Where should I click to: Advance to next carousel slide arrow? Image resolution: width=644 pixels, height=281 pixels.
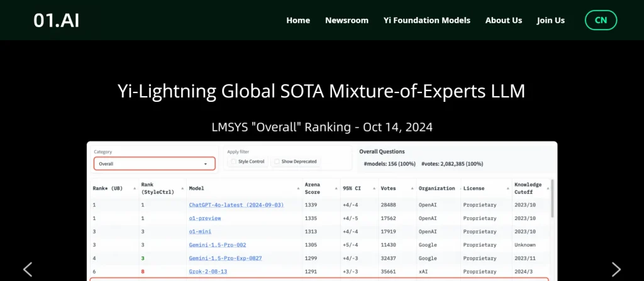(616, 270)
